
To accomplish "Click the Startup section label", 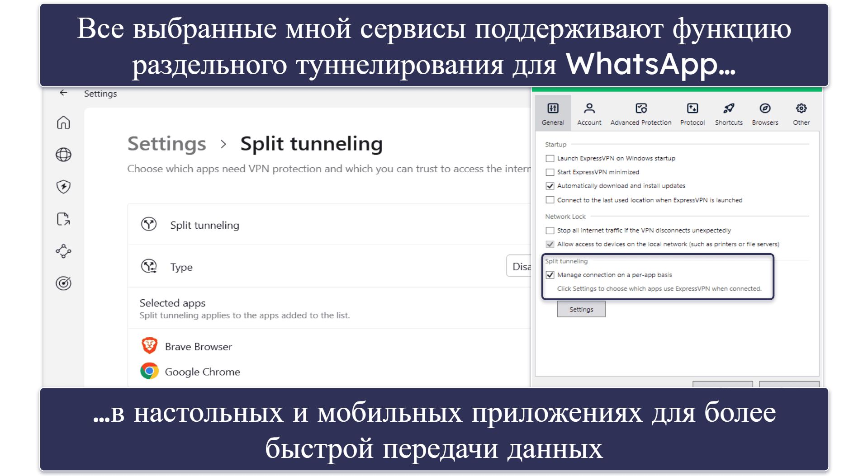I will tap(555, 145).
